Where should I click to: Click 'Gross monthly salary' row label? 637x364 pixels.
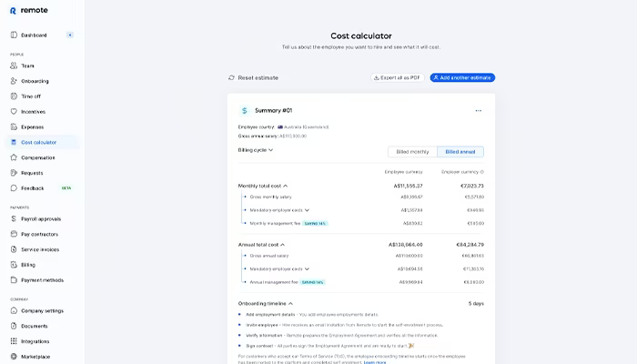click(270, 197)
